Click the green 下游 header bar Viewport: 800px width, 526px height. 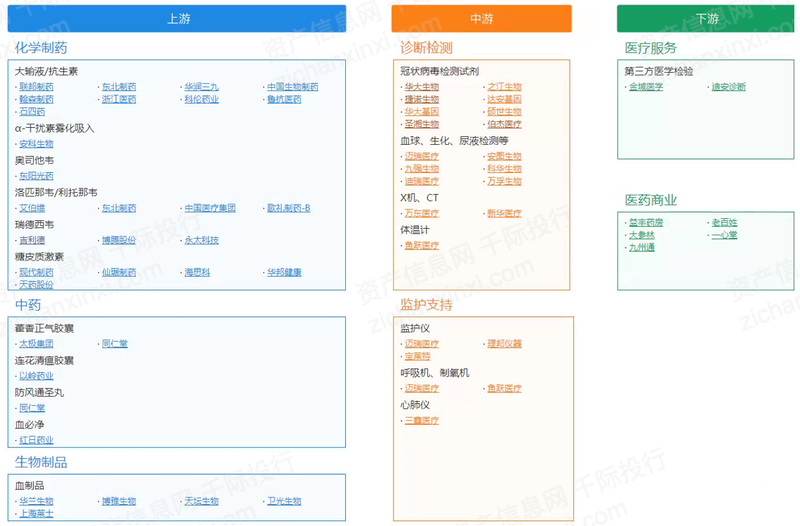pos(707,19)
